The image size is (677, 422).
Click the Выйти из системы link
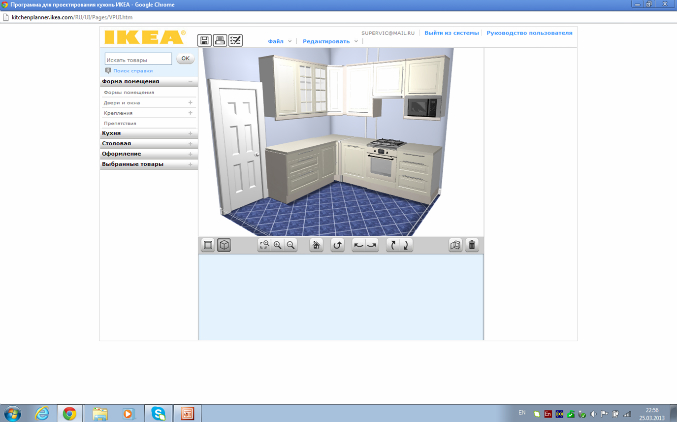452,33
